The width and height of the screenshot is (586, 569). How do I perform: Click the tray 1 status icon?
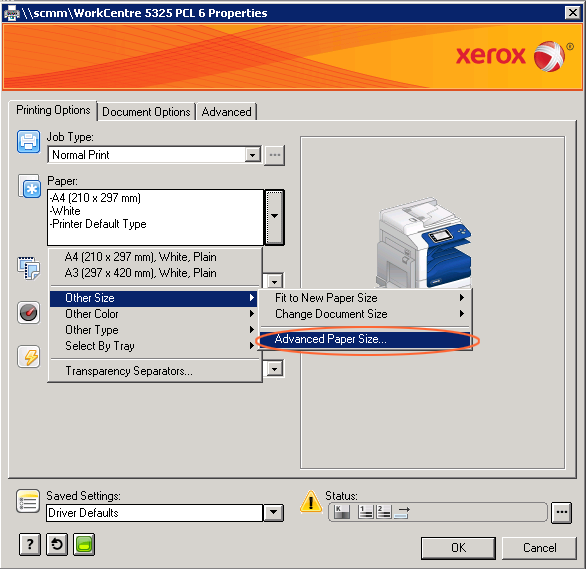366,511
